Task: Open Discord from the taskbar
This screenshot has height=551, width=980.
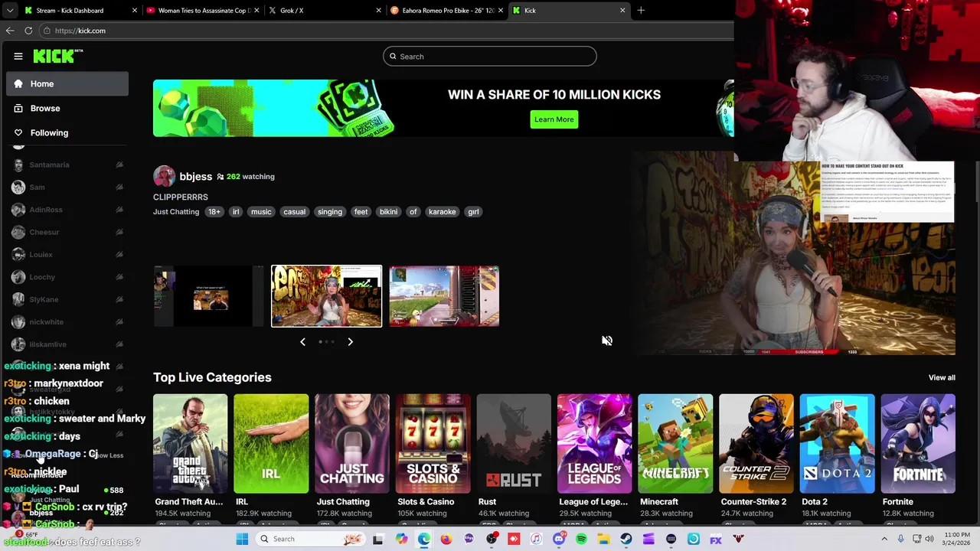Action: point(559,539)
